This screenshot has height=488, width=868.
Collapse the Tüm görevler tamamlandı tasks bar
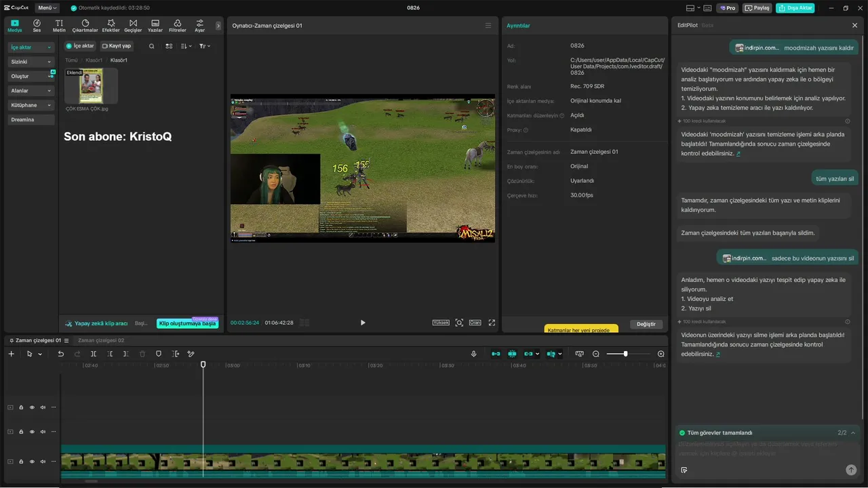click(853, 432)
